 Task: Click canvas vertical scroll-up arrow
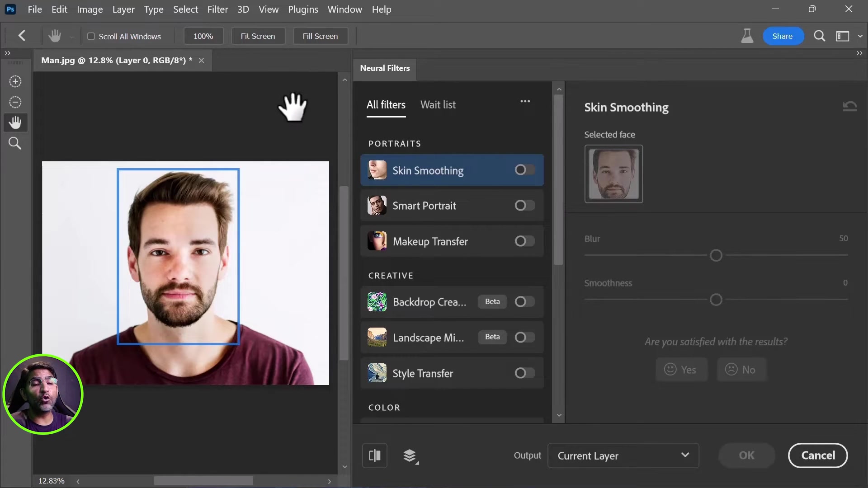coord(345,80)
